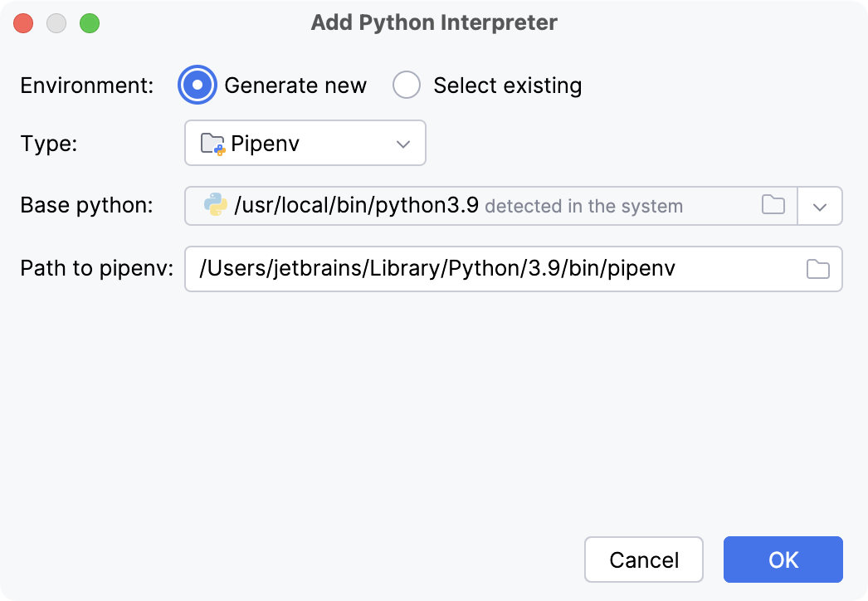Browse for base python using folder icon

click(773, 205)
